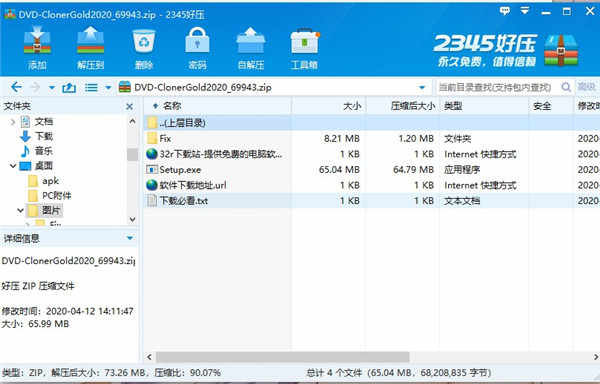Select the PC附件 folder in tree

[x=56, y=195]
